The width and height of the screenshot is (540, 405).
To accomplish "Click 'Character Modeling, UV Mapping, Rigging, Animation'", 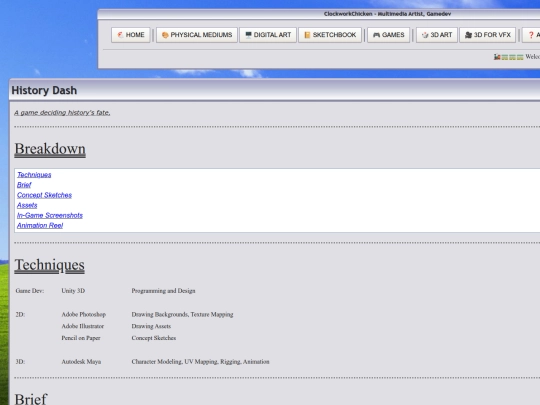I will (200, 362).
